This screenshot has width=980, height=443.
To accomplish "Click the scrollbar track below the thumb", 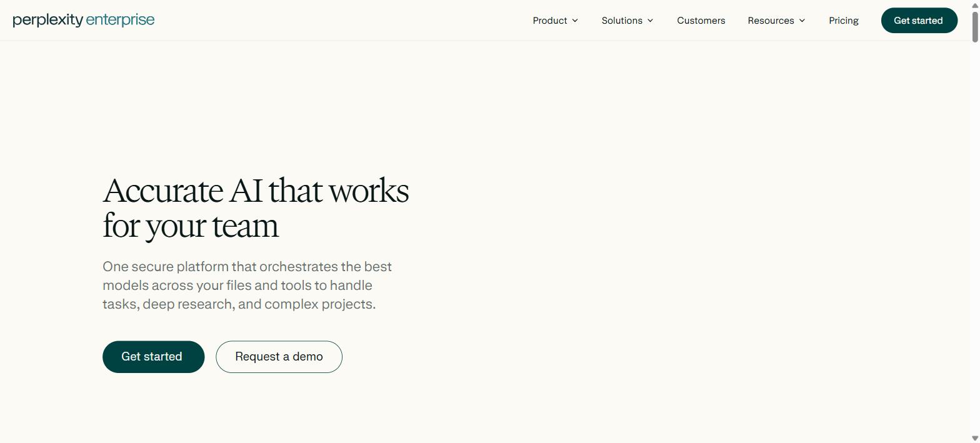I will (974, 237).
